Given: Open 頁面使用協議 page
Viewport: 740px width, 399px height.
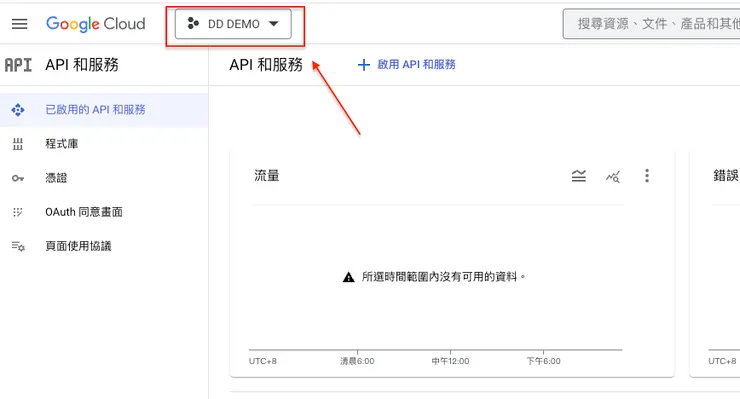Looking at the screenshot, I should pos(78,246).
